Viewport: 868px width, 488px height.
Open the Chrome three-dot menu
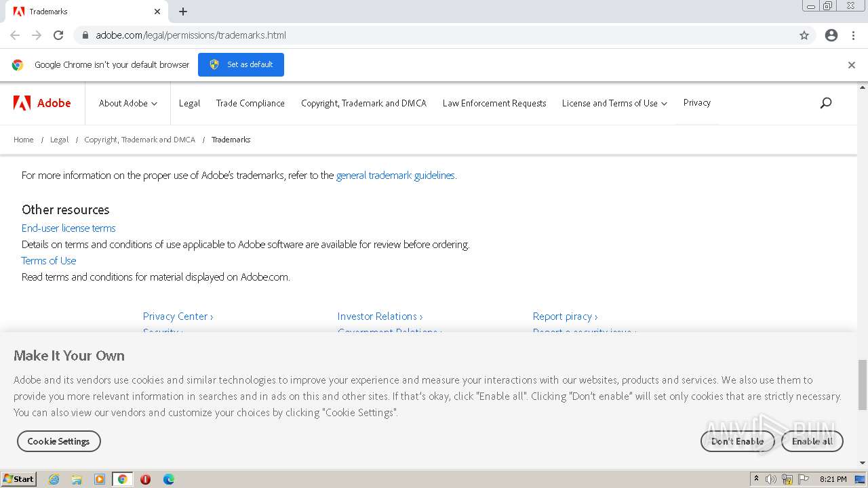[x=853, y=35]
